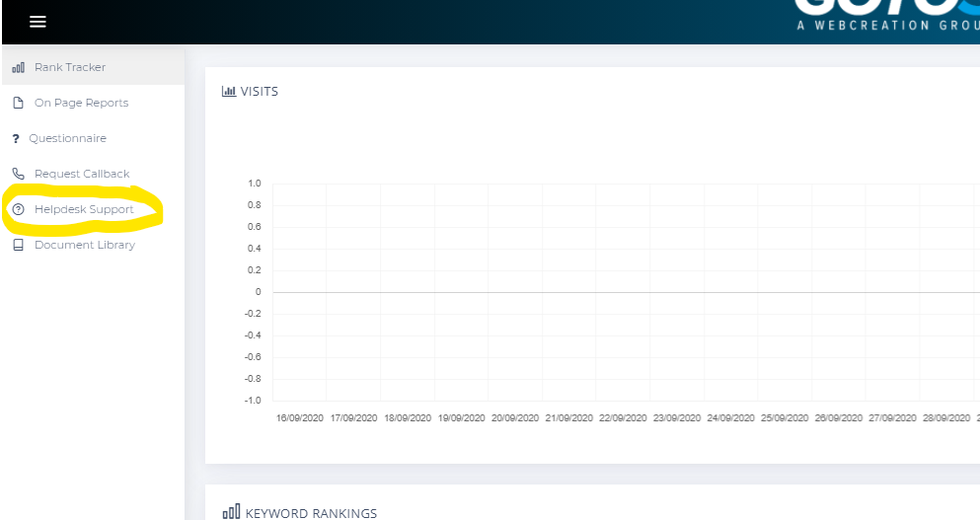
Task: Click the 0.6 y-axis value
Action: 255,227
